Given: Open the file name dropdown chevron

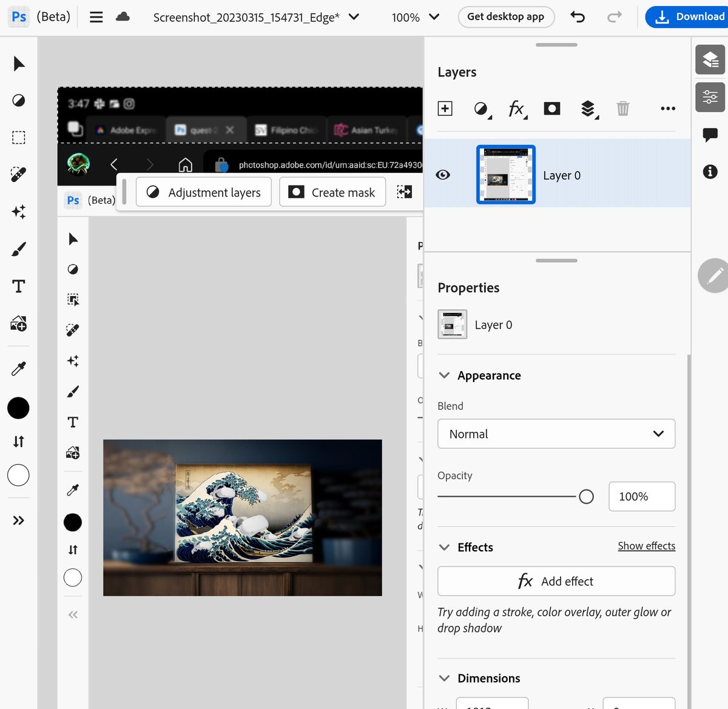Looking at the screenshot, I should [354, 17].
